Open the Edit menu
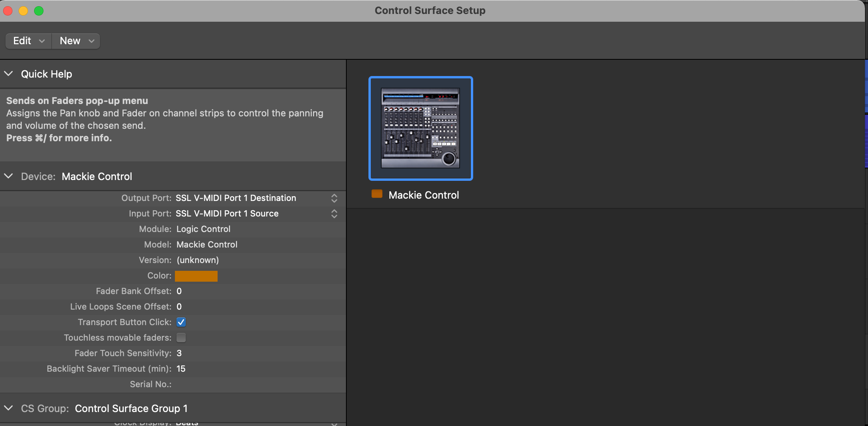 (28, 41)
